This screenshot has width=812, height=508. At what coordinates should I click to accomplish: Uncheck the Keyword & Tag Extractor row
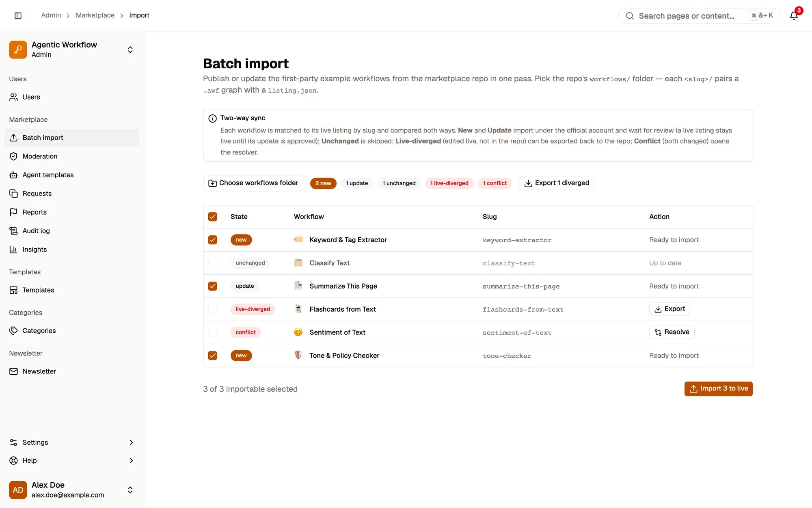(x=212, y=240)
